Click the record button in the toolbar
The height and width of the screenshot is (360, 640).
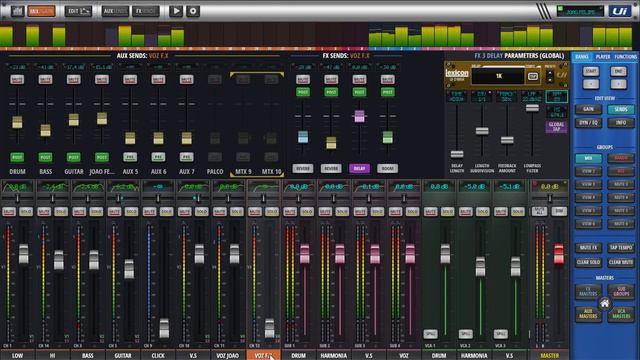pos(193,11)
